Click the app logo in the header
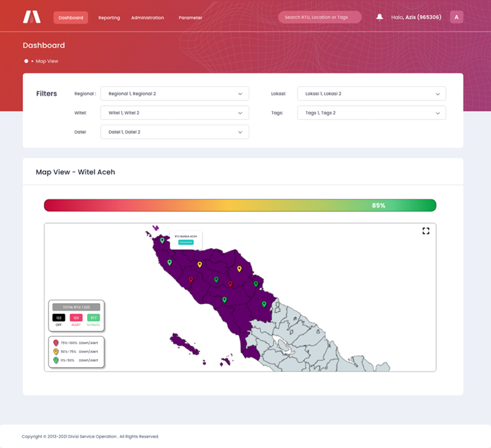 pos(32,17)
